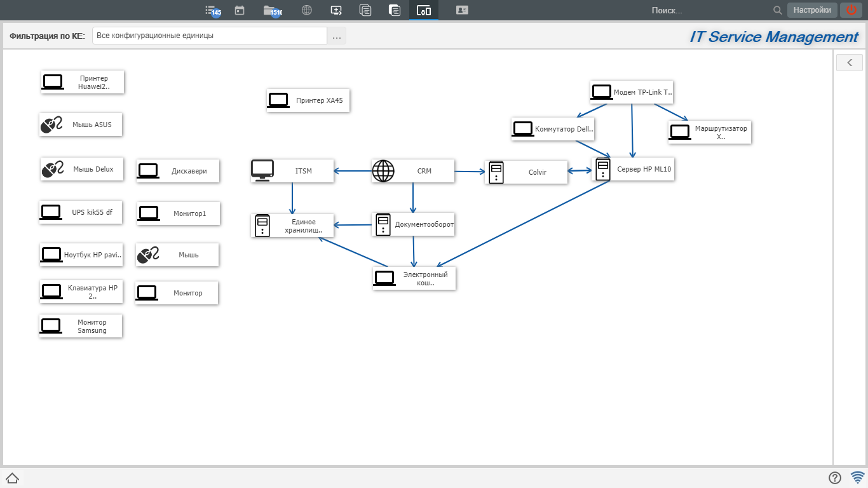
Task: Go home via the house icon
Action: [12, 478]
